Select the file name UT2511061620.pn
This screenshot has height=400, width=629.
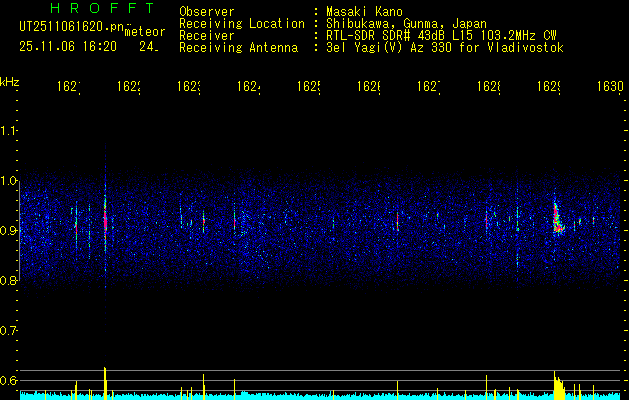72,27
